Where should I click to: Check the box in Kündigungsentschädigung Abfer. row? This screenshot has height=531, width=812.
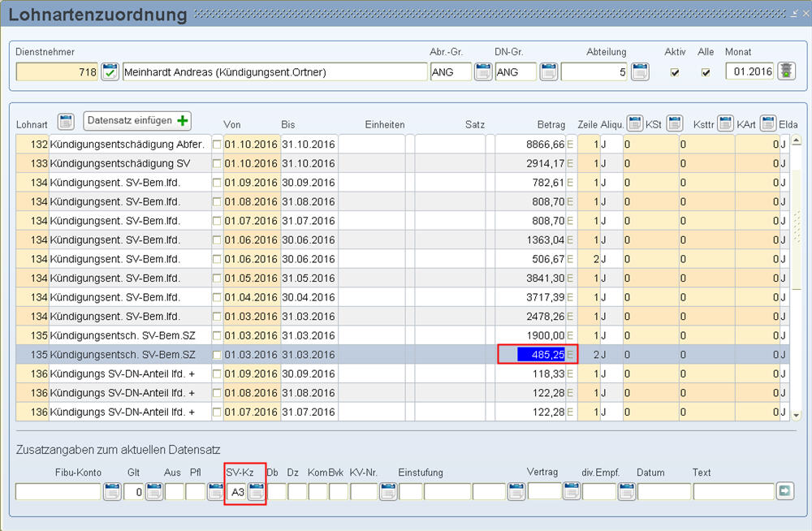[x=217, y=144]
